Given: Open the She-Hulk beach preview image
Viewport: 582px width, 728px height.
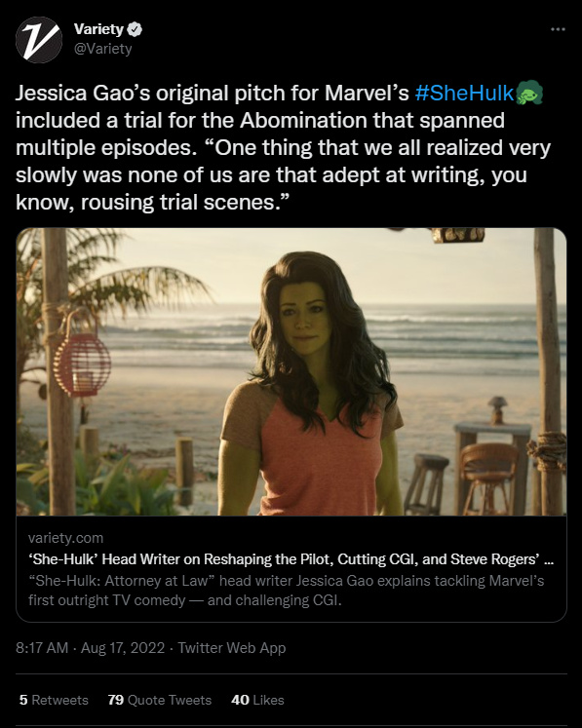Looking at the screenshot, I should coord(291,372).
